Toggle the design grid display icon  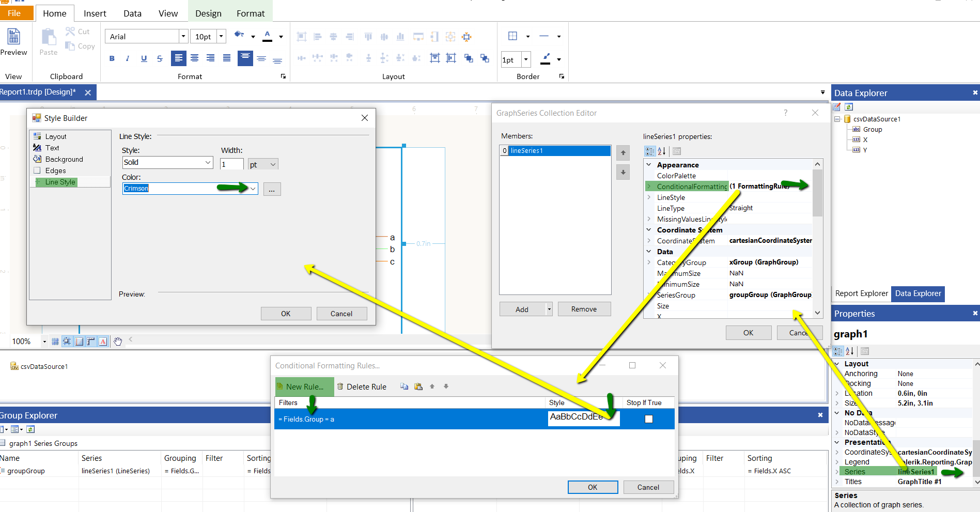(x=55, y=341)
